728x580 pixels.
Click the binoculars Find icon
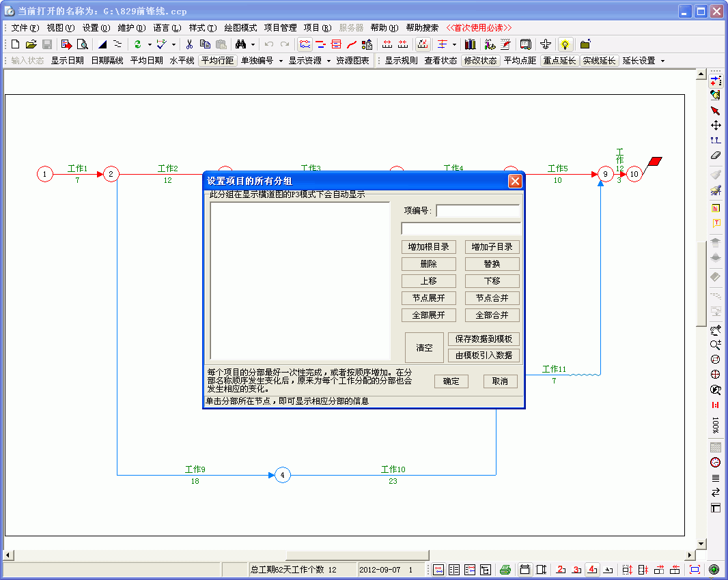point(240,44)
